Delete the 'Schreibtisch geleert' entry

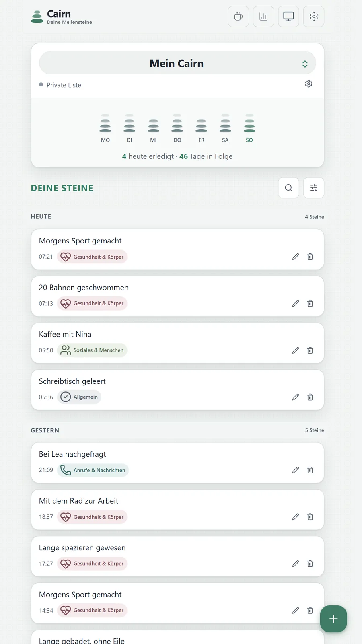tap(310, 397)
